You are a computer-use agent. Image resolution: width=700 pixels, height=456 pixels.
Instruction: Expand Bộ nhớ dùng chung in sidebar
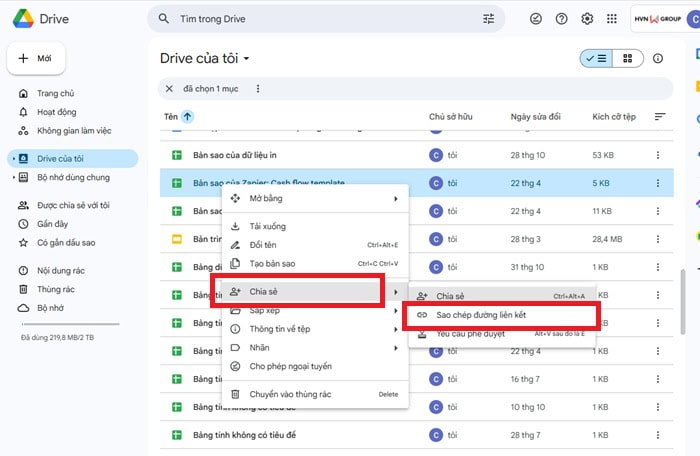coord(13,177)
